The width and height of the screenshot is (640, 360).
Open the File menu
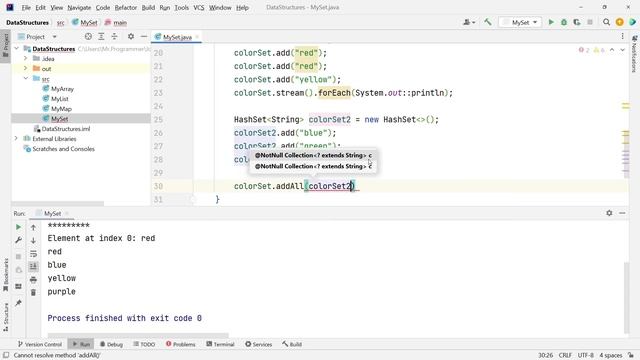[x=26, y=7]
